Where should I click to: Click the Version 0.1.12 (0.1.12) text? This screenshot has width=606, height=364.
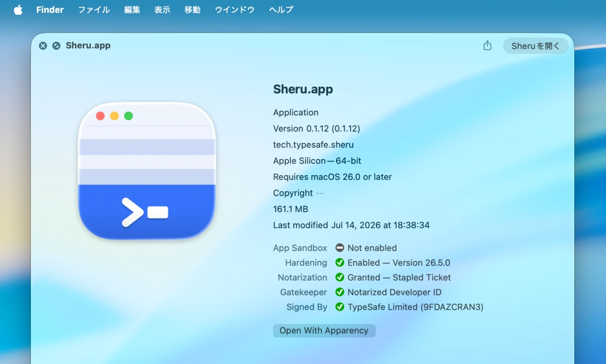pyautogui.click(x=317, y=128)
